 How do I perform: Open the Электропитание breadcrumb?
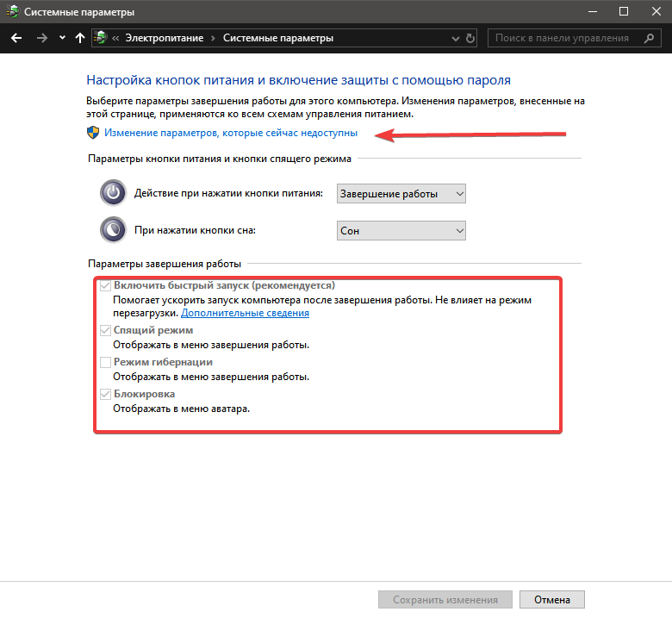pos(165,38)
